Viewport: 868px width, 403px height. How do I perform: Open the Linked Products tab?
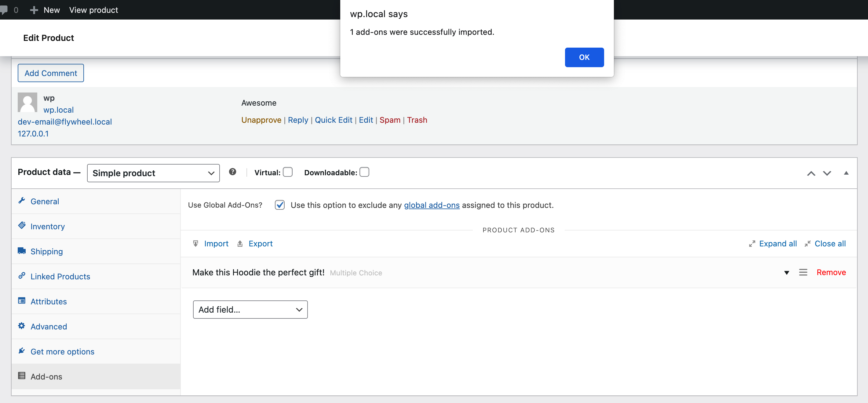(x=96, y=276)
